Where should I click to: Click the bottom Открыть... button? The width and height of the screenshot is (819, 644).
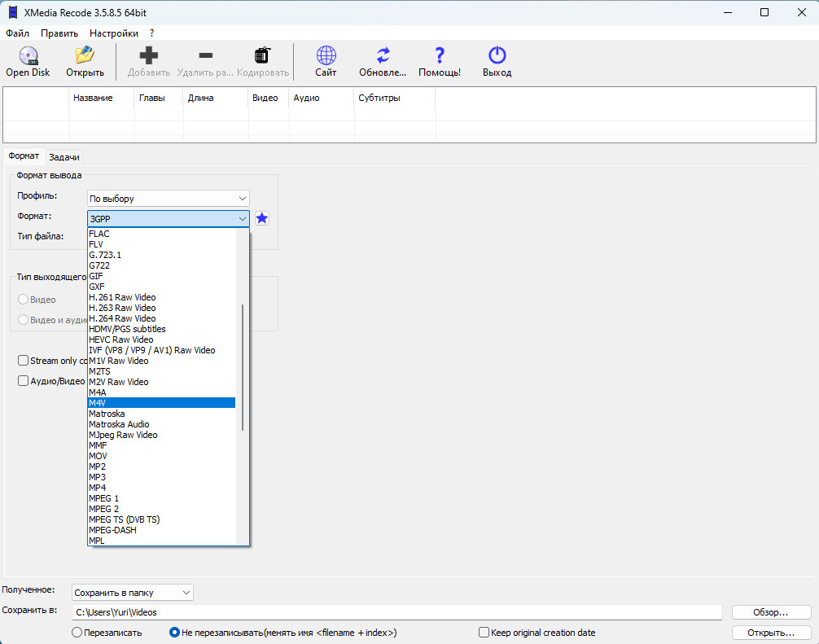(x=771, y=633)
